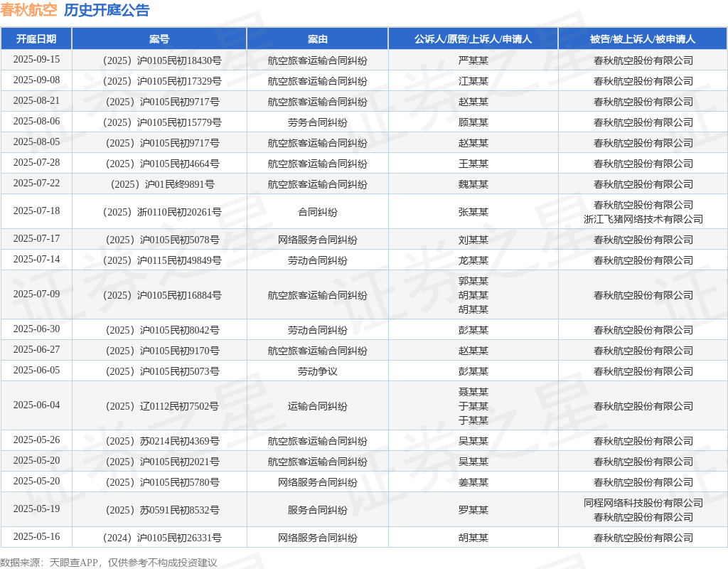Select the 案号 column header
This screenshot has height=569, width=728.
click(x=159, y=39)
